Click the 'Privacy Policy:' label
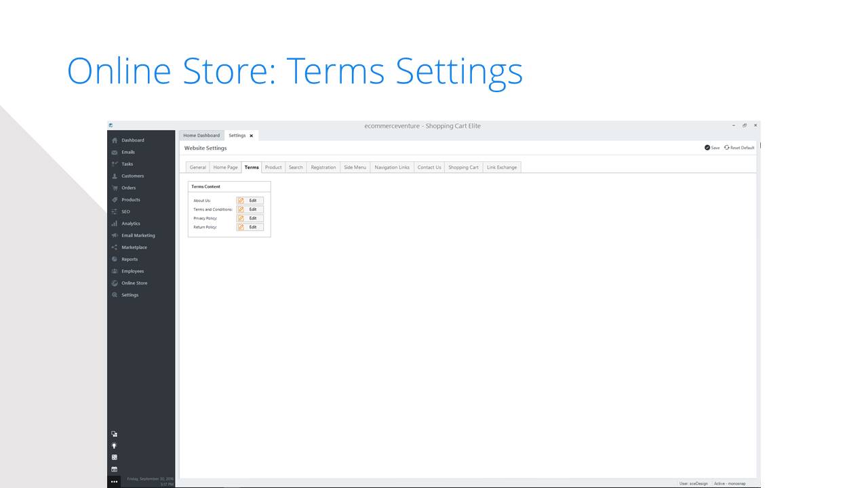The height and width of the screenshot is (488, 868). [x=205, y=218]
